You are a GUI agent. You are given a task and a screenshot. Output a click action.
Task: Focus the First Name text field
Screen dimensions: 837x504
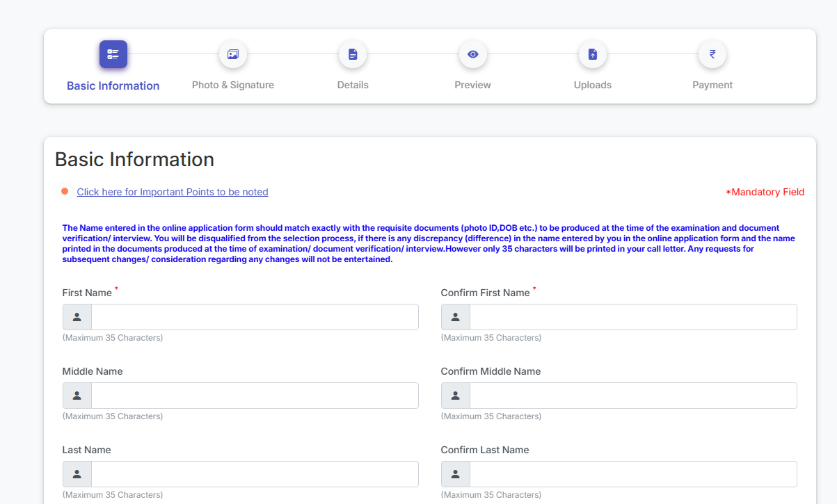point(255,317)
